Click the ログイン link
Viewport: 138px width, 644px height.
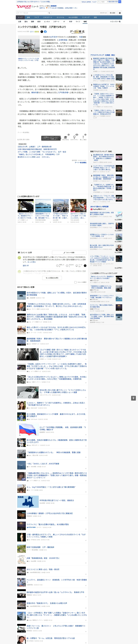pos(42,8)
